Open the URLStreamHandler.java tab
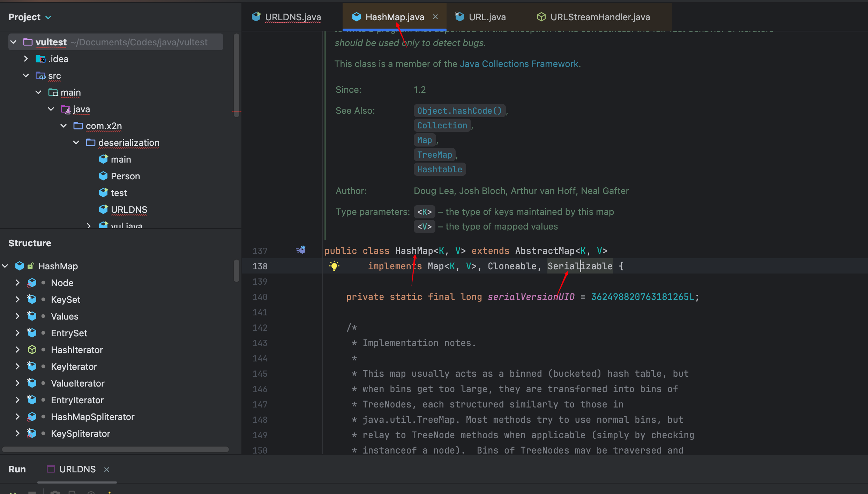Screen dimensions: 868x494 tap(593, 17)
